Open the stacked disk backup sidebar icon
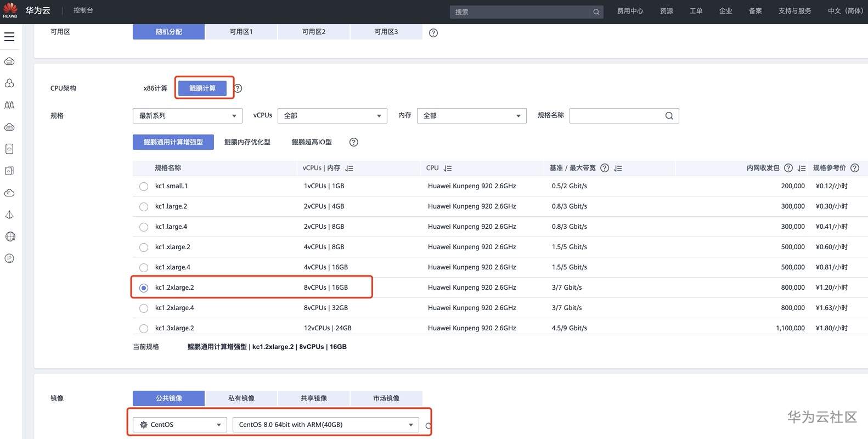This screenshot has width=868, height=439. 9,171
